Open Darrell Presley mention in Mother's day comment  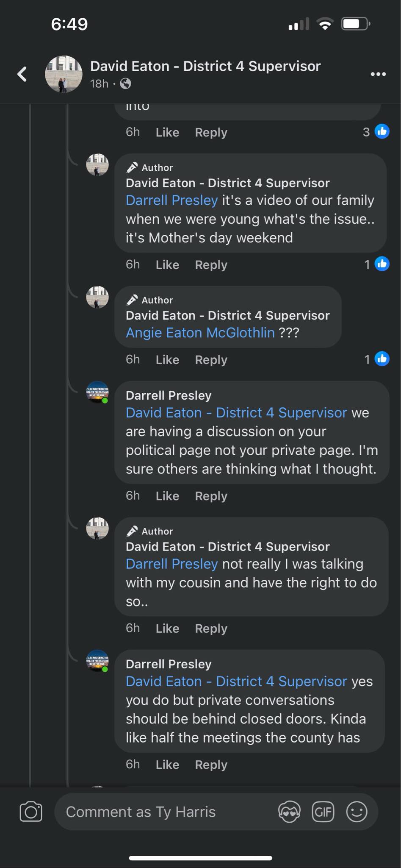pos(171,200)
